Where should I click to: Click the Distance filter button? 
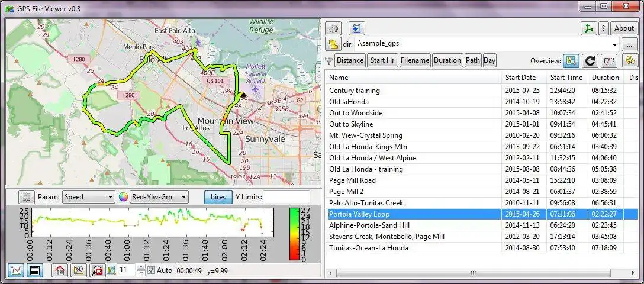point(350,60)
